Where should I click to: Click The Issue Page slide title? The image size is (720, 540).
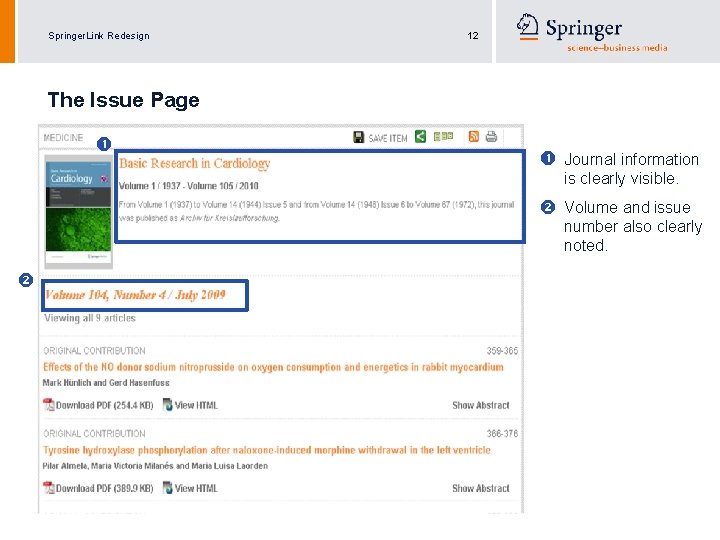coord(124,100)
